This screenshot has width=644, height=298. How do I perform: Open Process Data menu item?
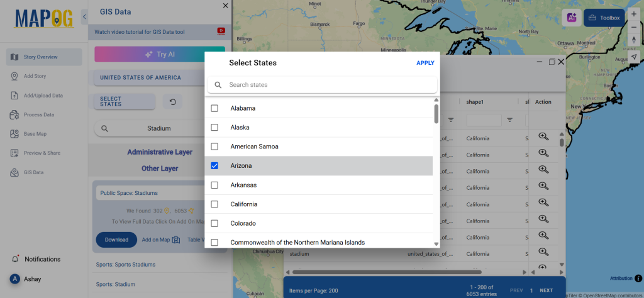pyautogui.click(x=38, y=115)
